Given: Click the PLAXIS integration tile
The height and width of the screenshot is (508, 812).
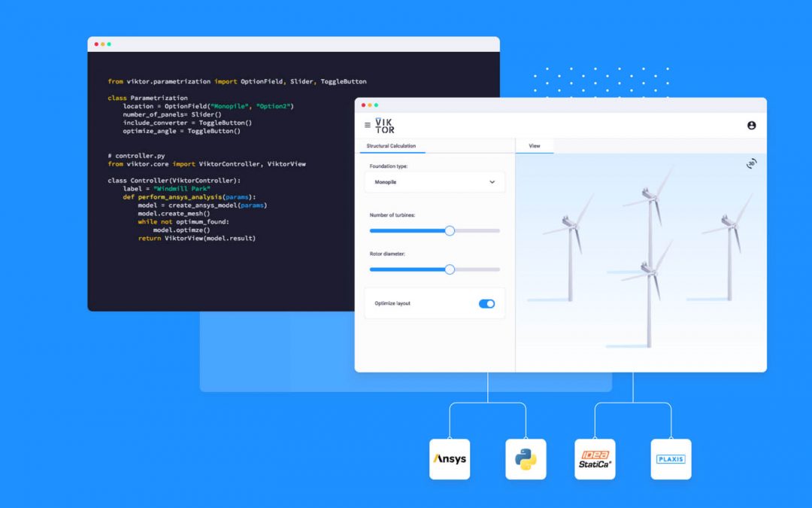Looking at the screenshot, I should pyautogui.click(x=671, y=459).
